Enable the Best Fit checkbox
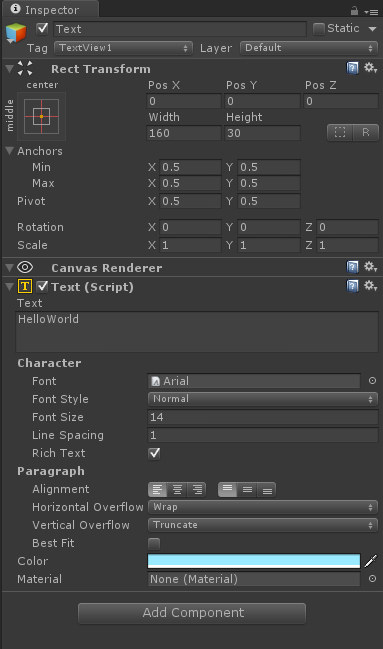This screenshot has height=649, width=383. (154, 543)
